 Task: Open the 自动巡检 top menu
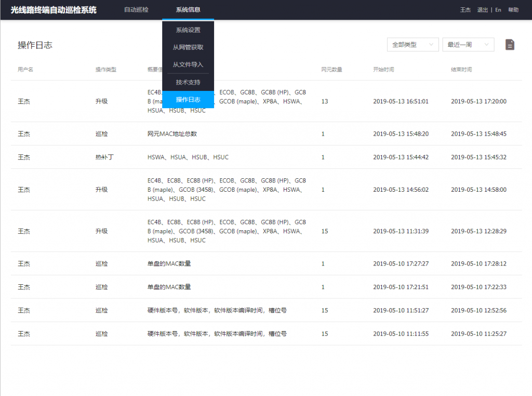tap(136, 10)
